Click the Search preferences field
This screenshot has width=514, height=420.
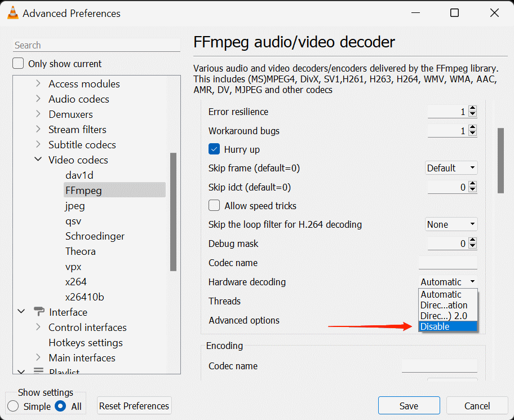[x=96, y=45]
